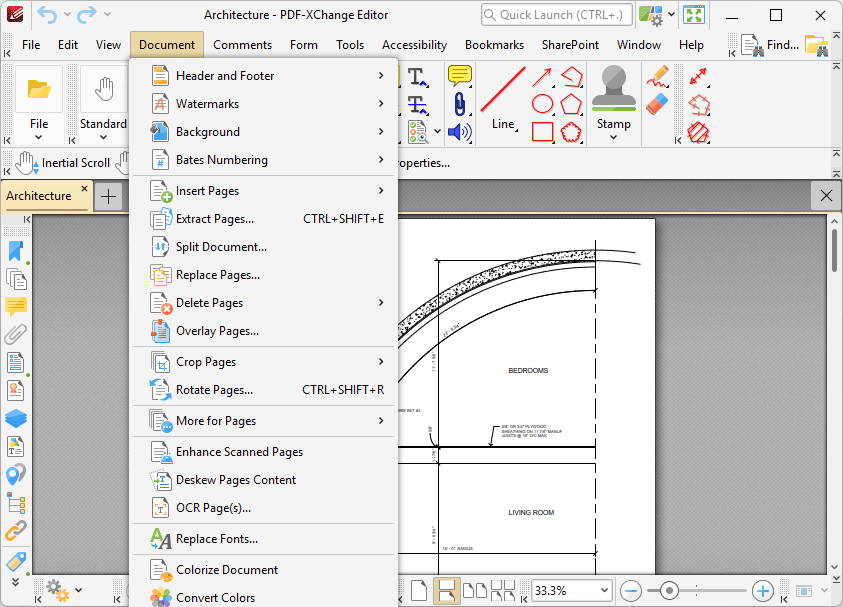Choose Split Document from the menu

tap(221, 247)
